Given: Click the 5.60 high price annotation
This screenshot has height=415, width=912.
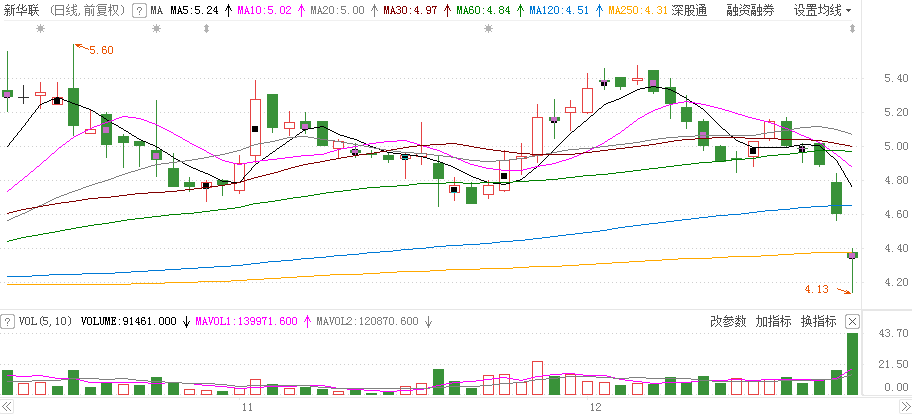Looking at the screenshot, I should coord(101,51).
